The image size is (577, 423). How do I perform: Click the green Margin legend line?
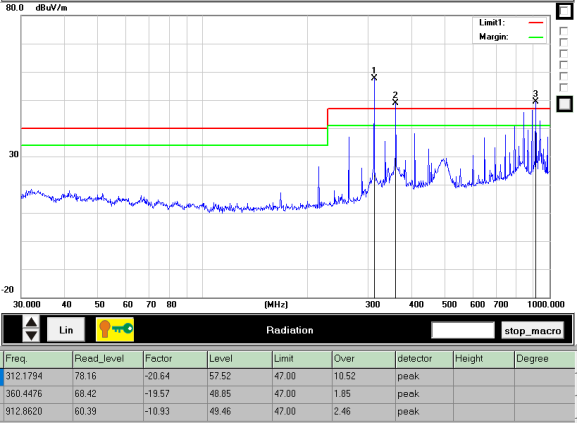(x=536, y=37)
